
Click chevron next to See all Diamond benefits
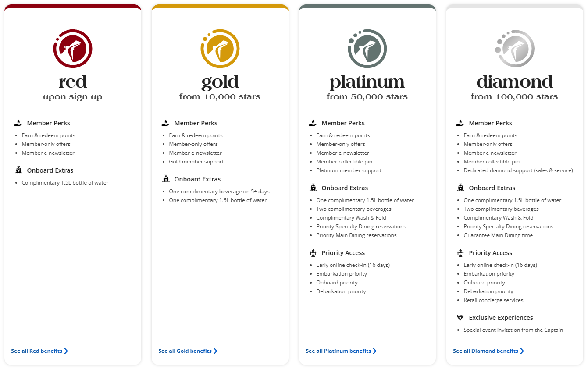point(522,351)
